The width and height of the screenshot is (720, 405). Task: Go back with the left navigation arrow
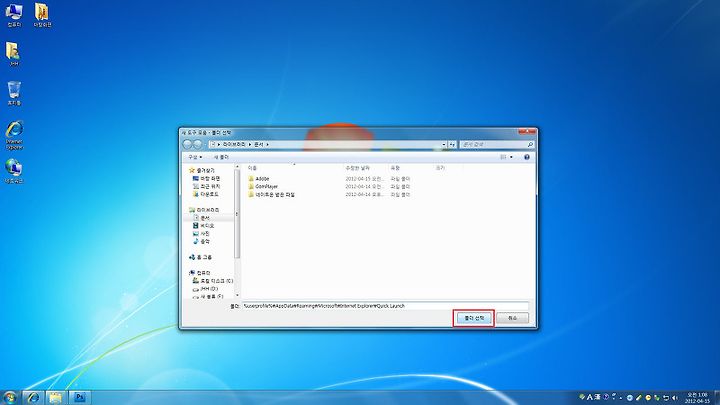point(187,144)
